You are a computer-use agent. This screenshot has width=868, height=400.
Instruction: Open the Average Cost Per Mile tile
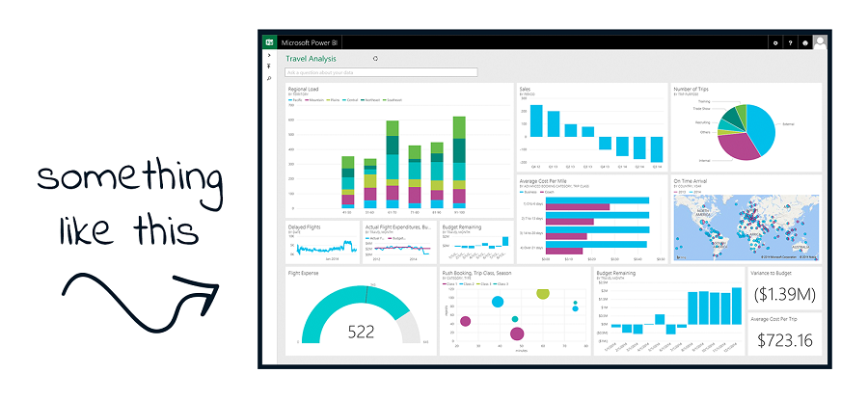(592, 219)
